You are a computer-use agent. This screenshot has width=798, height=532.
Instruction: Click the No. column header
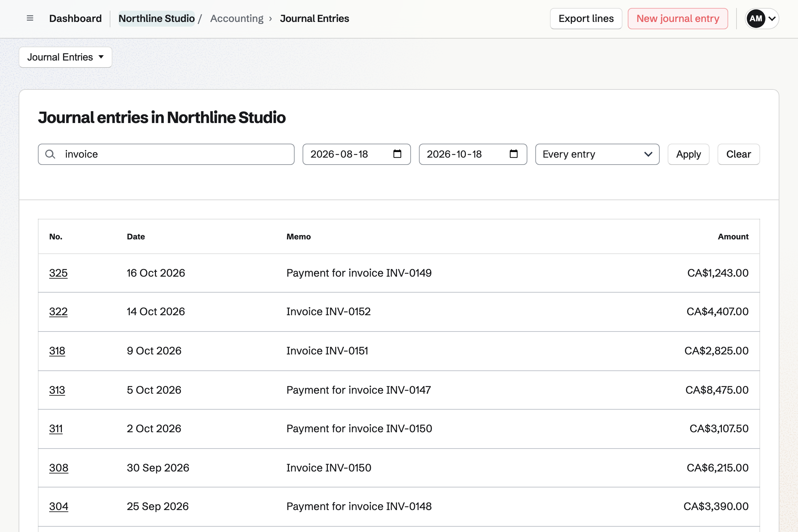[x=56, y=237]
